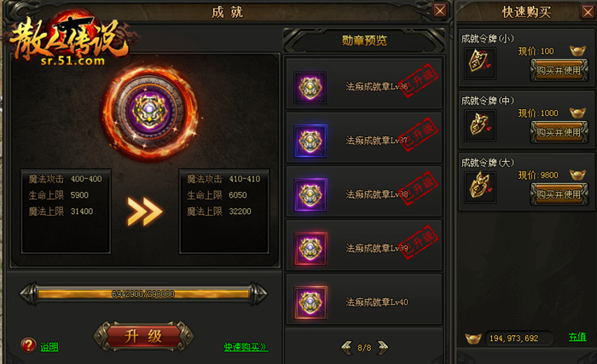Open the 充值 recharge link
The width and height of the screenshot is (597, 364).
pyautogui.click(x=577, y=337)
